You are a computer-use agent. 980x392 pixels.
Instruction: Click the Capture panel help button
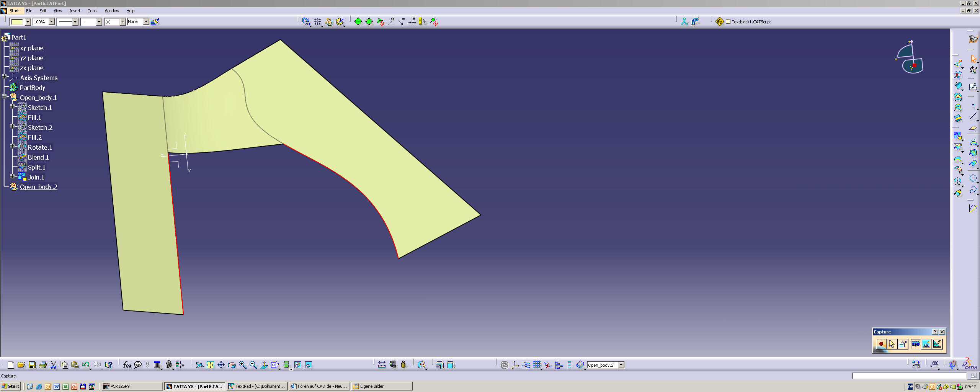click(x=935, y=332)
